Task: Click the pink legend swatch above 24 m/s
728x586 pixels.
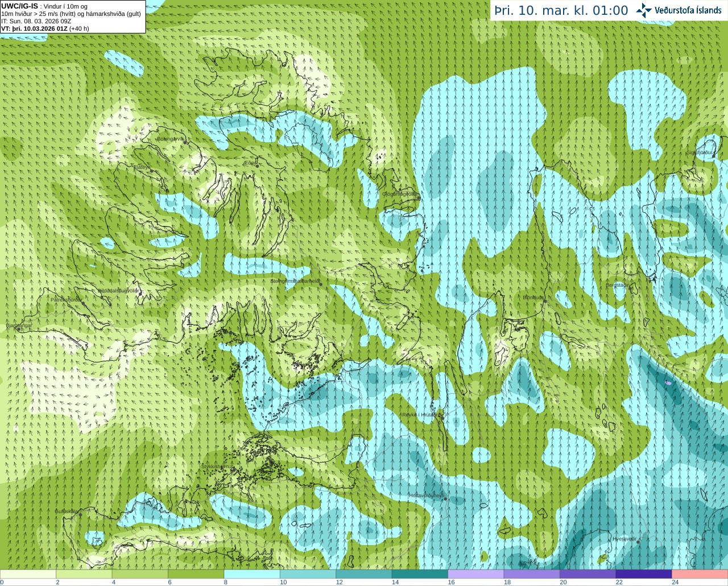Action: click(700, 574)
